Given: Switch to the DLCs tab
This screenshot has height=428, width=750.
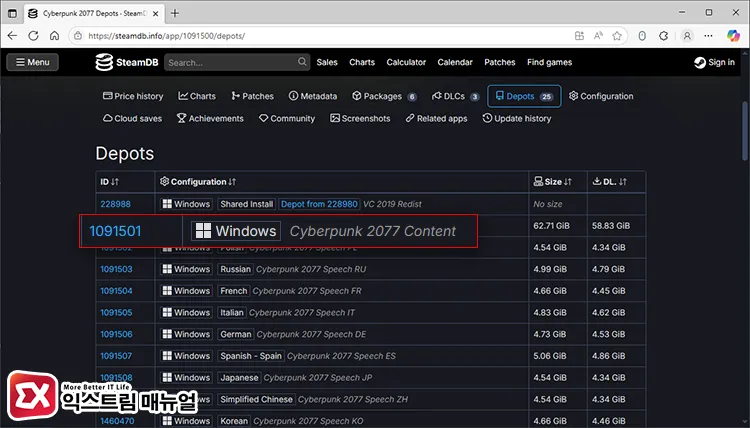Looking at the screenshot, I should (x=455, y=96).
